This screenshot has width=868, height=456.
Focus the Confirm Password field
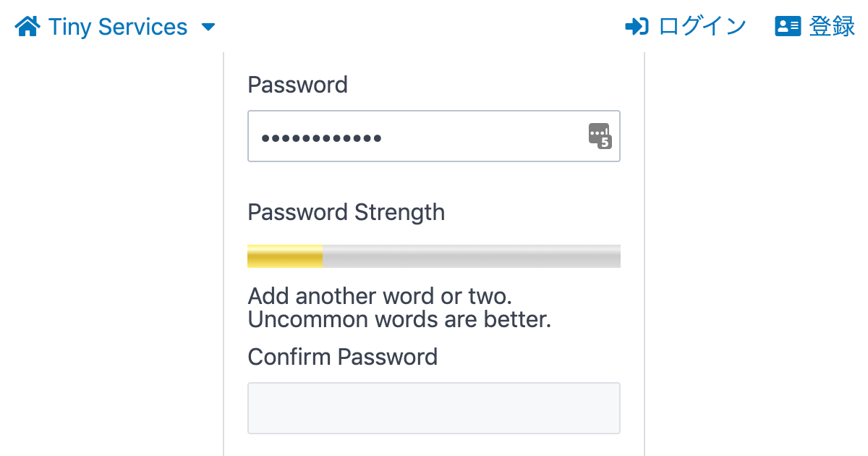pos(433,408)
